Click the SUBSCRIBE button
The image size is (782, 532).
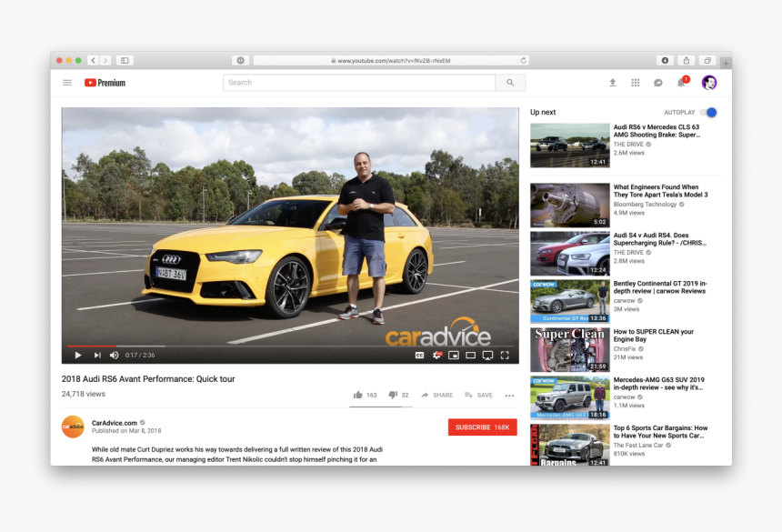coord(482,427)
